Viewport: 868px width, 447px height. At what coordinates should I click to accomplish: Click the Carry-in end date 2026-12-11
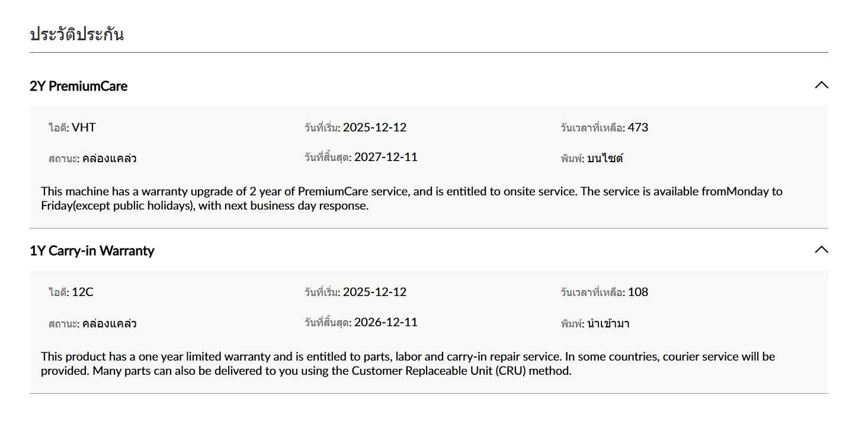coord(386,322)
